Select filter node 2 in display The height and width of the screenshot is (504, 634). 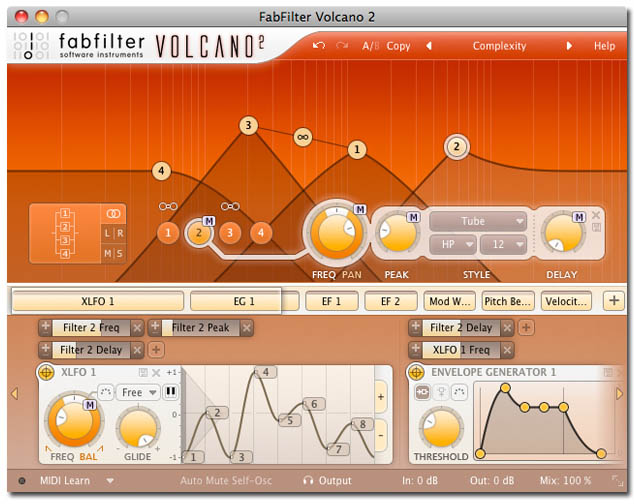pyautogui.click(x=456, y=146)
